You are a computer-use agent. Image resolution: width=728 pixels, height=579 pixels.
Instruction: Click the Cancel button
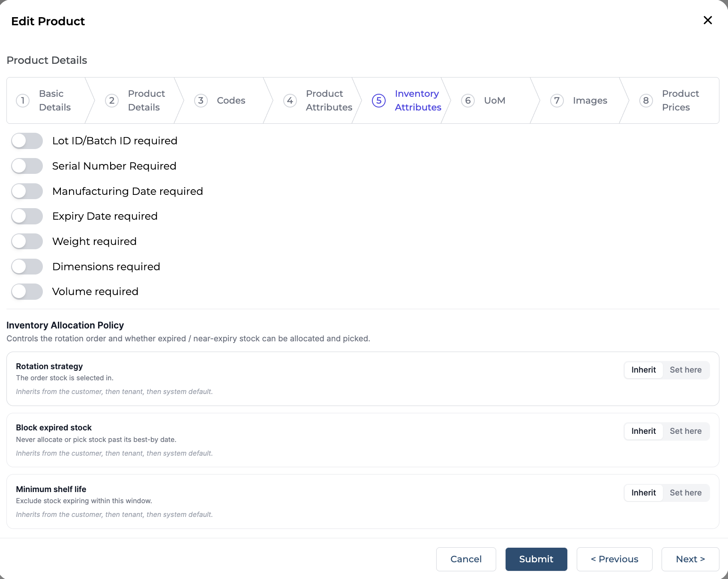466,559
